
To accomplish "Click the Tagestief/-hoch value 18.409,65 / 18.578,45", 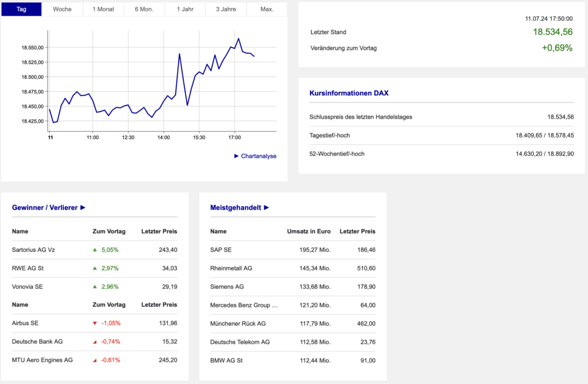I will (x=545, y=135).
